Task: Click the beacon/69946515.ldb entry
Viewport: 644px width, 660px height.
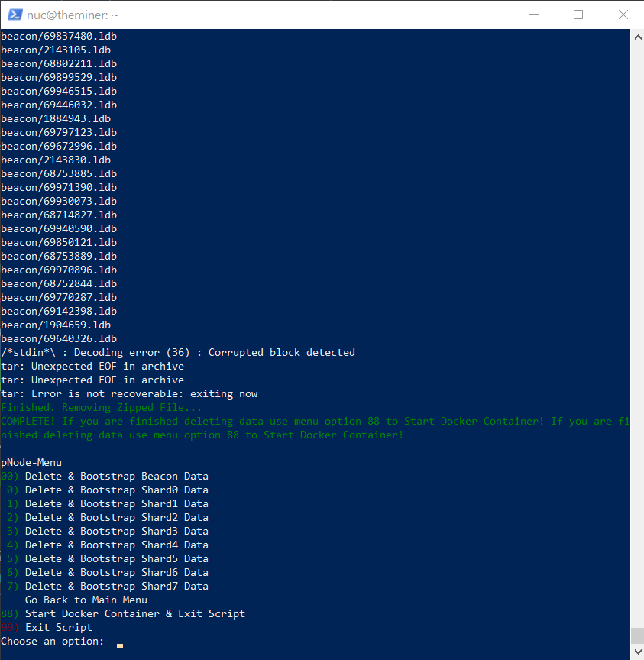Action: point(59,92)
